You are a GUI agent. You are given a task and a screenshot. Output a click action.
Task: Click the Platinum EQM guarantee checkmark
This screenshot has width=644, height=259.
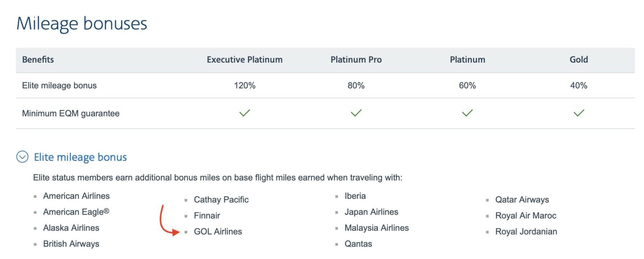[x=467, y=113]
